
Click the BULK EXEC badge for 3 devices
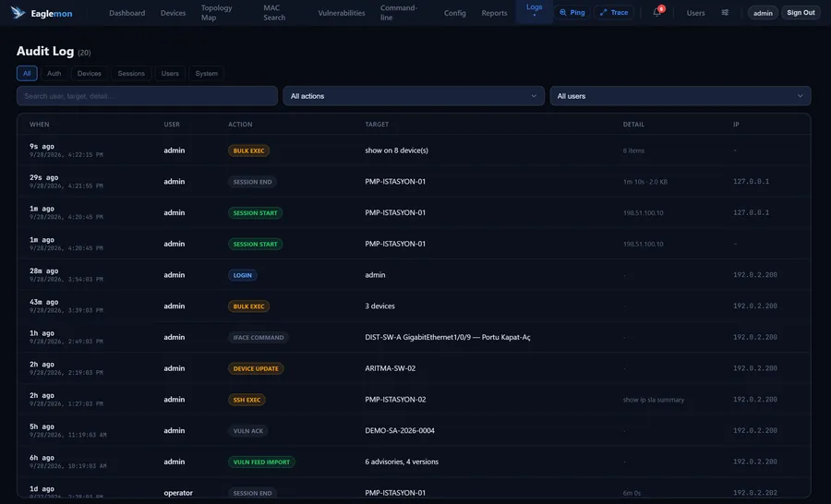point(248,306)
